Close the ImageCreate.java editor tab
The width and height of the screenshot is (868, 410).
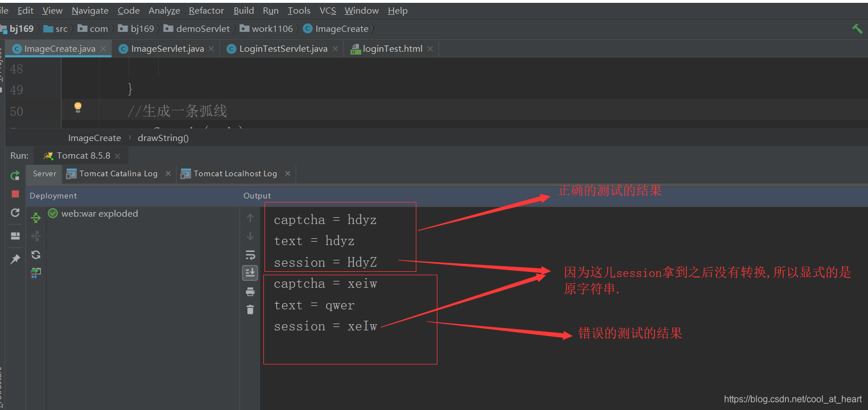pyautogui.click(x=104, y=49)
